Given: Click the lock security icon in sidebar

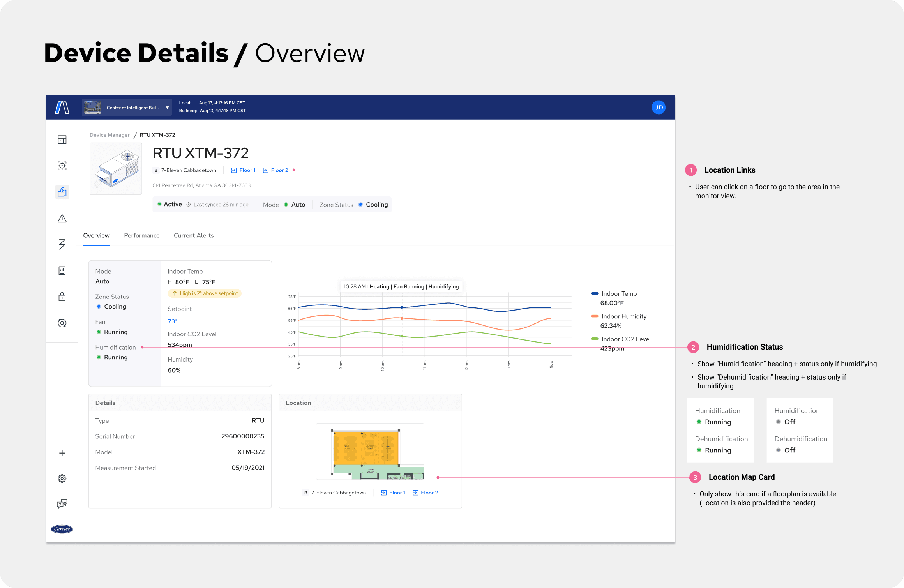Looking at the screenshot, I should coord(62,297).
